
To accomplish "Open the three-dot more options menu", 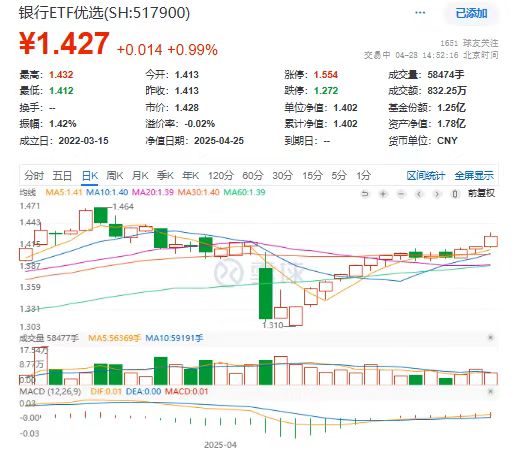I will coord(420,13).
